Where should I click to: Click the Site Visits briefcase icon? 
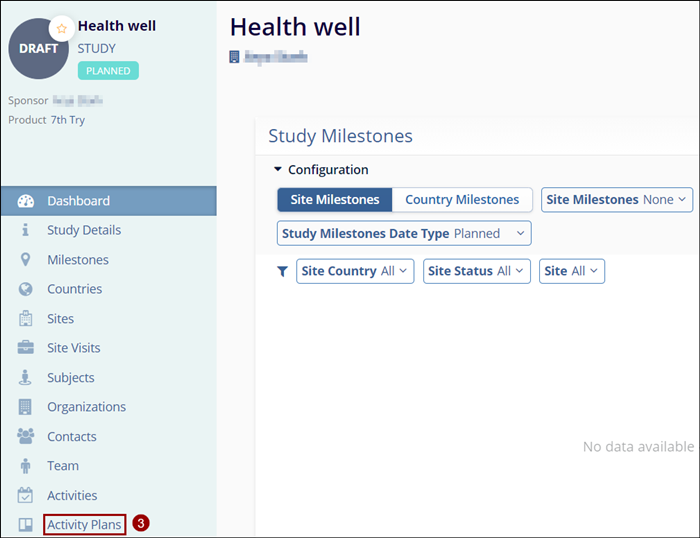point(26,348)
